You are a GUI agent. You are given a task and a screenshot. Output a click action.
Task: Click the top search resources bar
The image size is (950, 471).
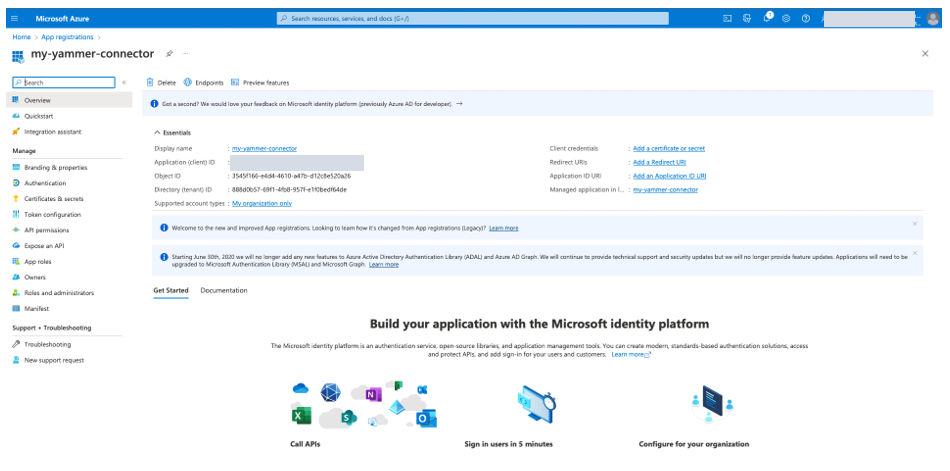[x=473, y=19]
